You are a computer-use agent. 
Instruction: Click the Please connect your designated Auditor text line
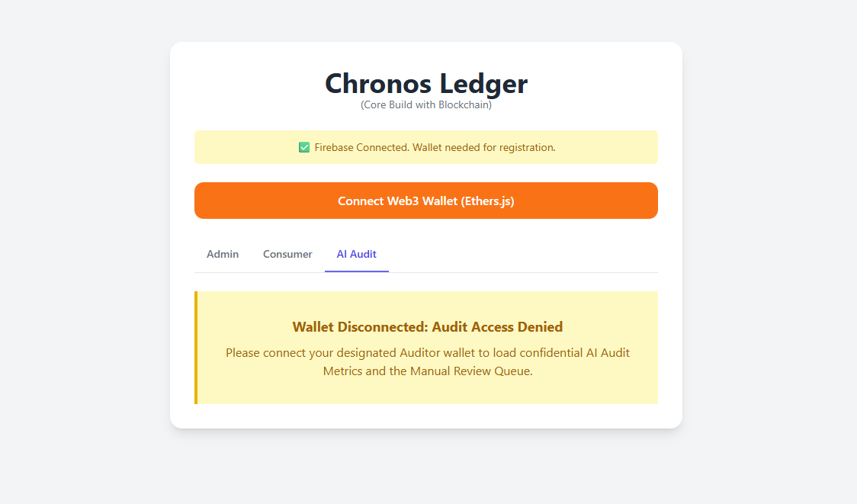(427, 353)
